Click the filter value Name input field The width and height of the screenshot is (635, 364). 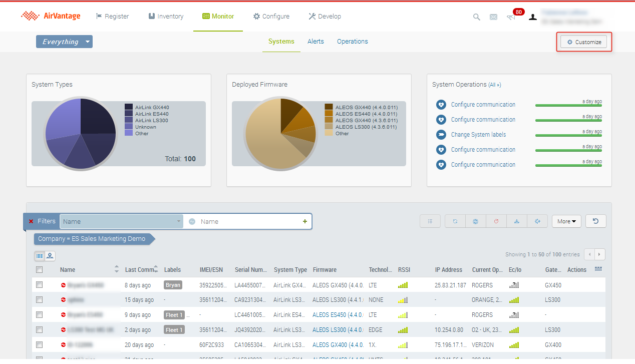(249, 221)
